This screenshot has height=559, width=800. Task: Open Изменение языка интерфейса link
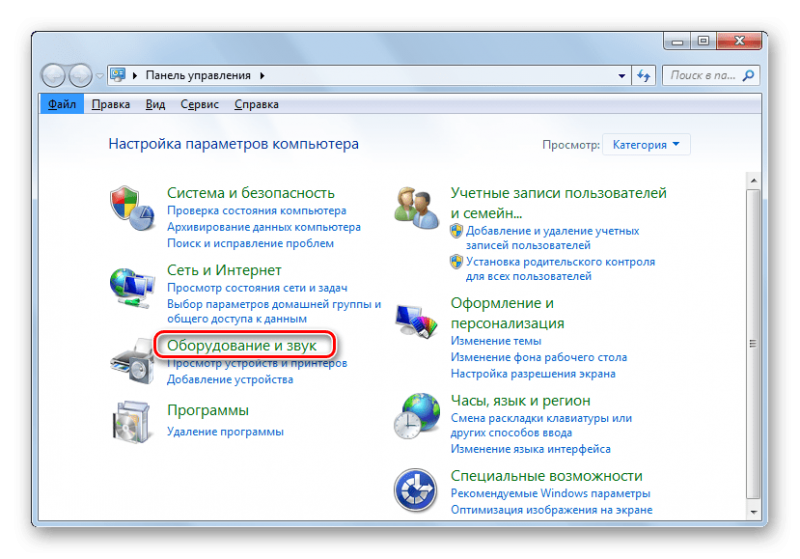click(x=531, y=449)
